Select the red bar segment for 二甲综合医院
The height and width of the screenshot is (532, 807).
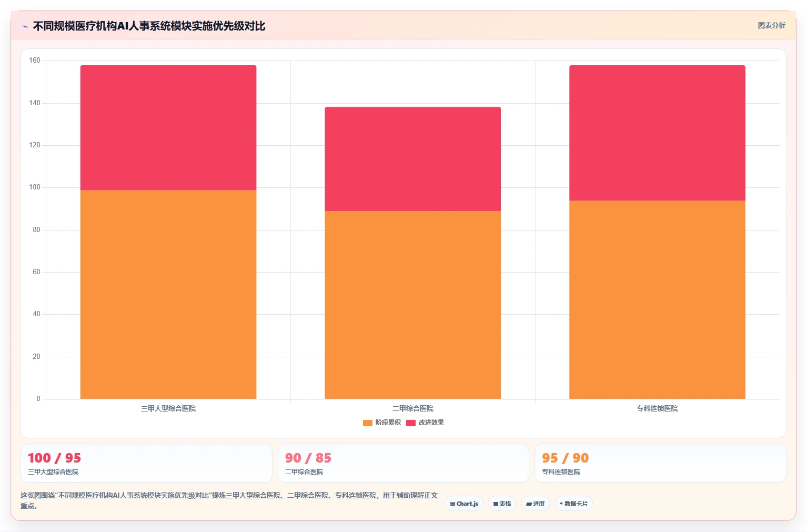(413, 159)
